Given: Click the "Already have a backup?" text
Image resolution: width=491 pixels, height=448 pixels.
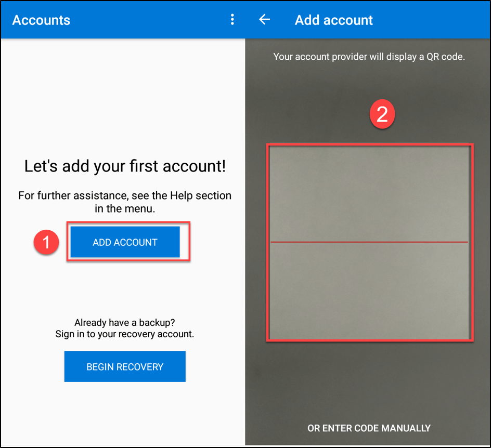Looking at the screenshot, I should [125, 322].
